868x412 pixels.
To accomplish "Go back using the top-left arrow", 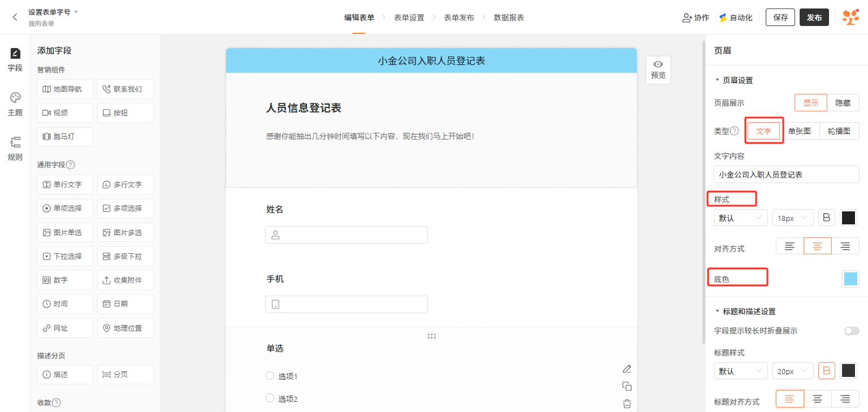I will pos(15,18).
